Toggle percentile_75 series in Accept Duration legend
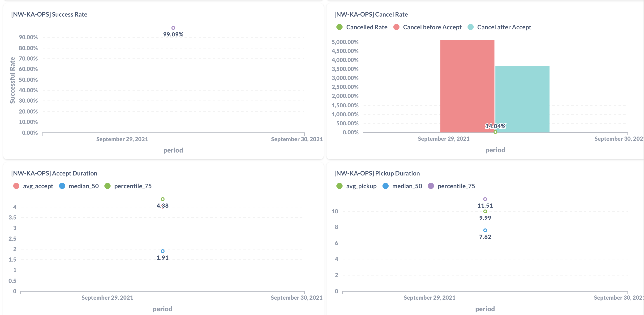 tap(133, 186)
